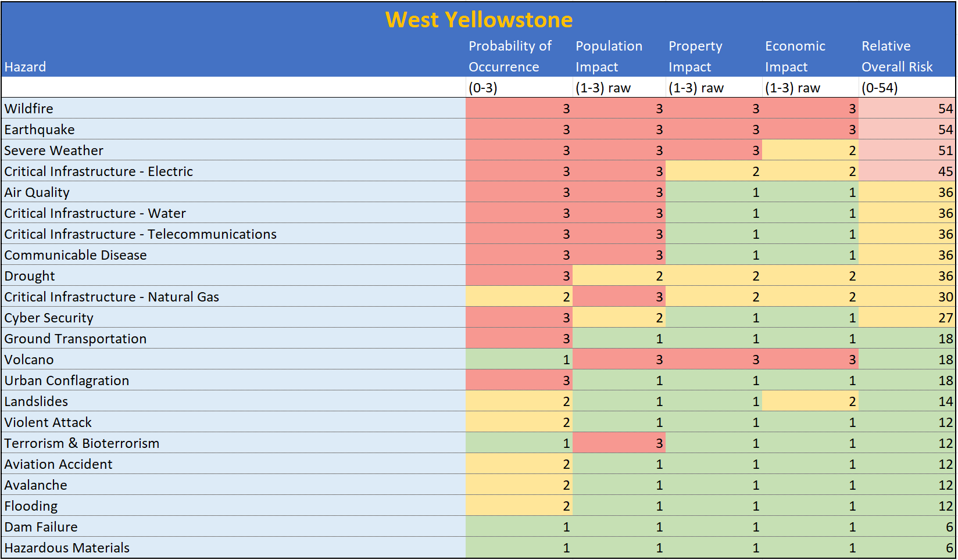
Task: Select the Economic Impact column header
Action: (x=795, y=56)
